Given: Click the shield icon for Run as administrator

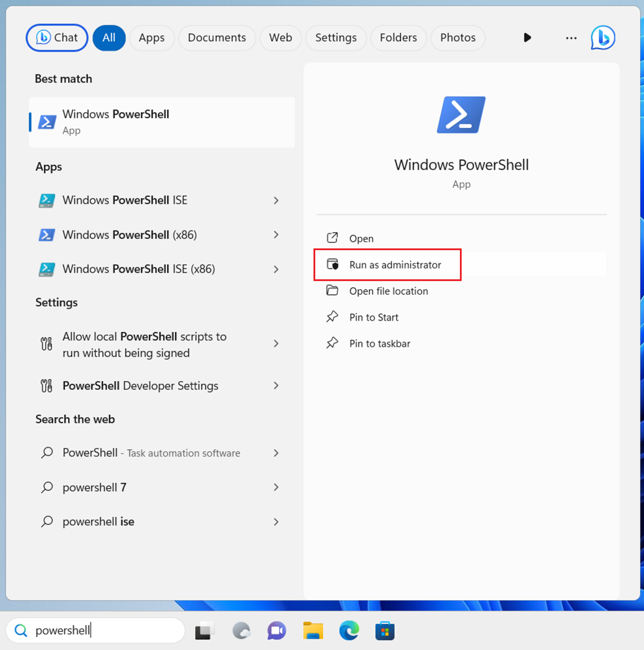Looking at the screenshot, I should 333,264.
